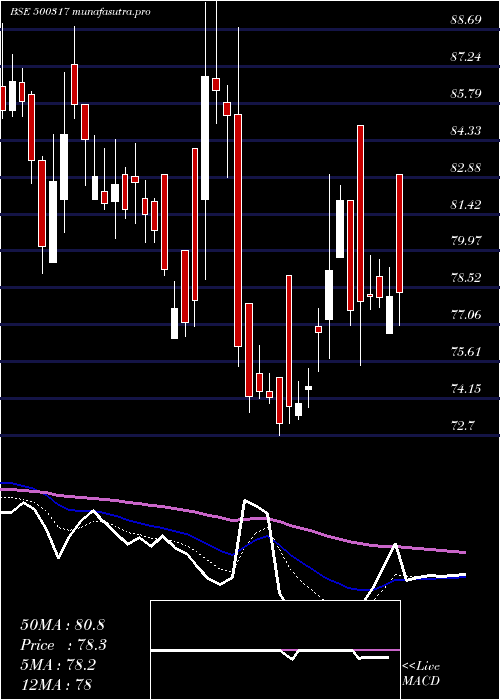Click the <<Live MACD label
The height and width of the screenshot is (700, 500).
coord(421,673)
